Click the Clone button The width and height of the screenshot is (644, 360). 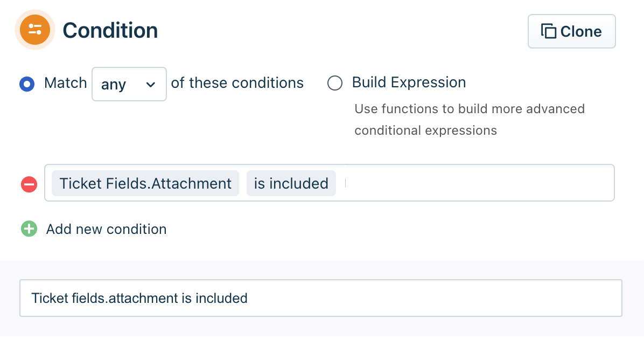coord(572,31)
